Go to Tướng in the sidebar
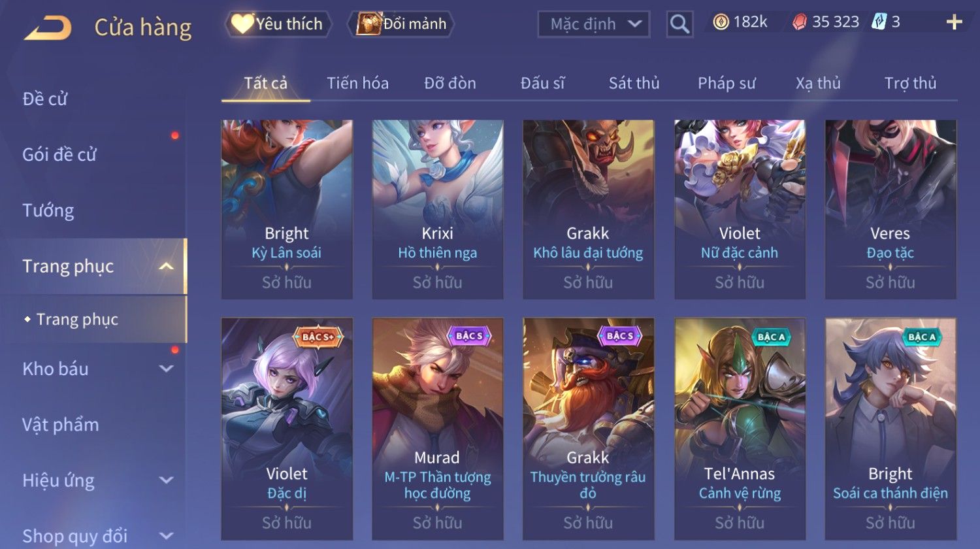 click(x=48, y=210)
